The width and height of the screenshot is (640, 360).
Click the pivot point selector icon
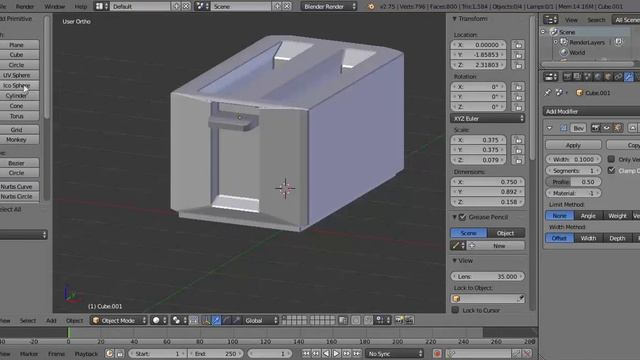(179, 320)
